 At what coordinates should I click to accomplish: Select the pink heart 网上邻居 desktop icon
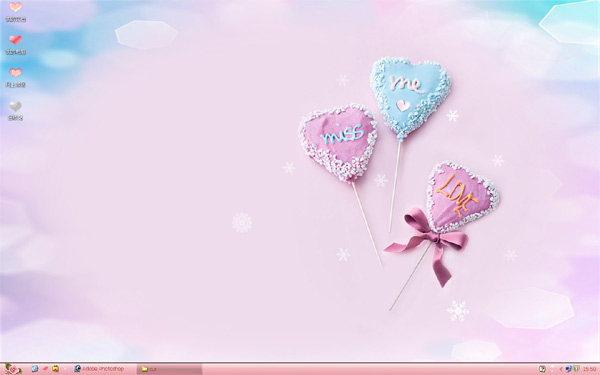15,77
